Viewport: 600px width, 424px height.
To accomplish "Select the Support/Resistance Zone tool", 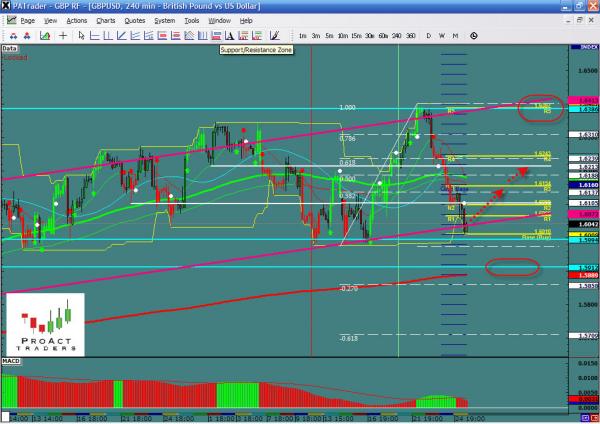I will tap(216, 36).
